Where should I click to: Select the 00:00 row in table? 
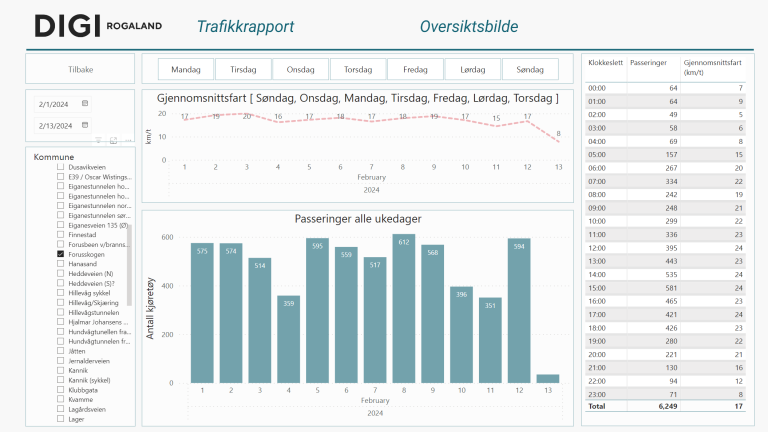(665, 88)
